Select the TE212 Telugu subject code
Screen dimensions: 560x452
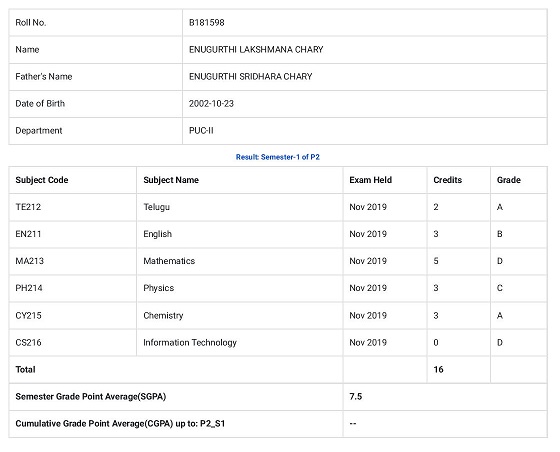tap(28, 207)
